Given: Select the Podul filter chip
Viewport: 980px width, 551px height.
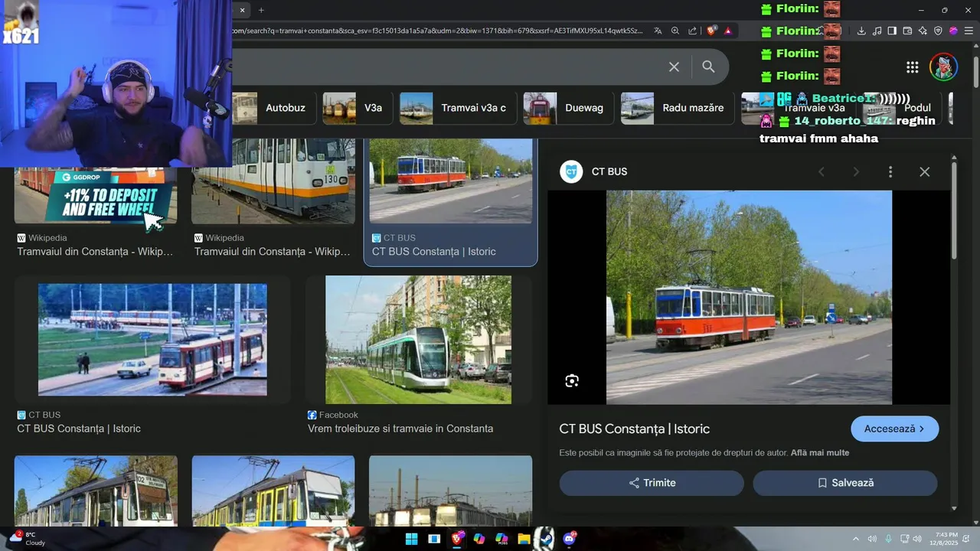Looking at the screenshot, I should (x=900, y=108).
